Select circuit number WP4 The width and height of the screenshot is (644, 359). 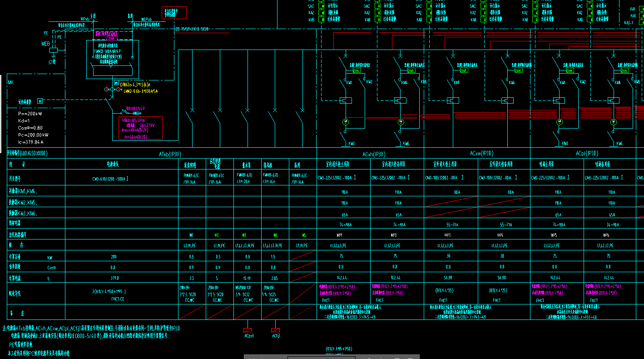point(500,235)
